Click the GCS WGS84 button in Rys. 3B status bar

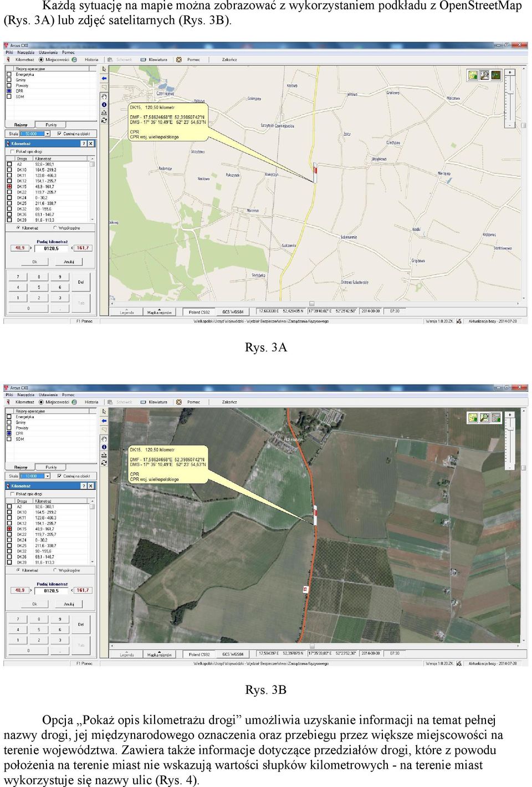tap(233, 655)
